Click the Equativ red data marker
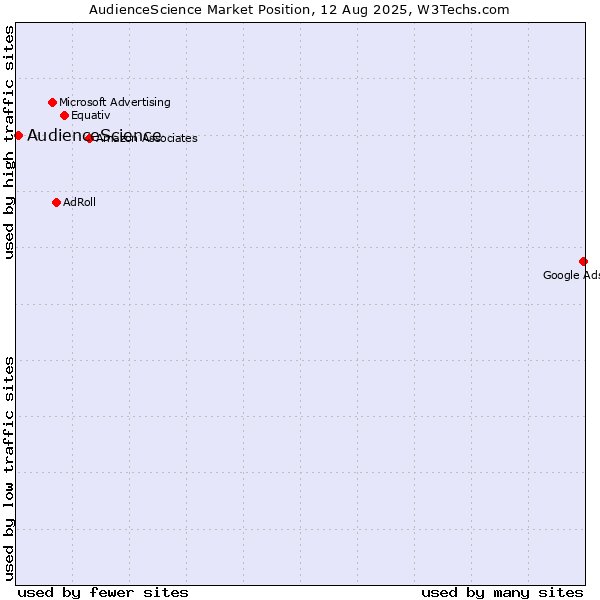 (x=65, y=116)
